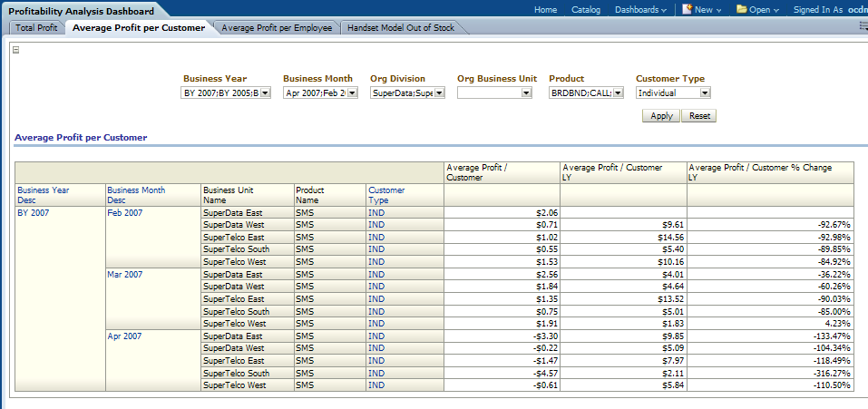Click the Customer Type column header
The width and height of the screenshot is (868, 409).
click(386, 195)
